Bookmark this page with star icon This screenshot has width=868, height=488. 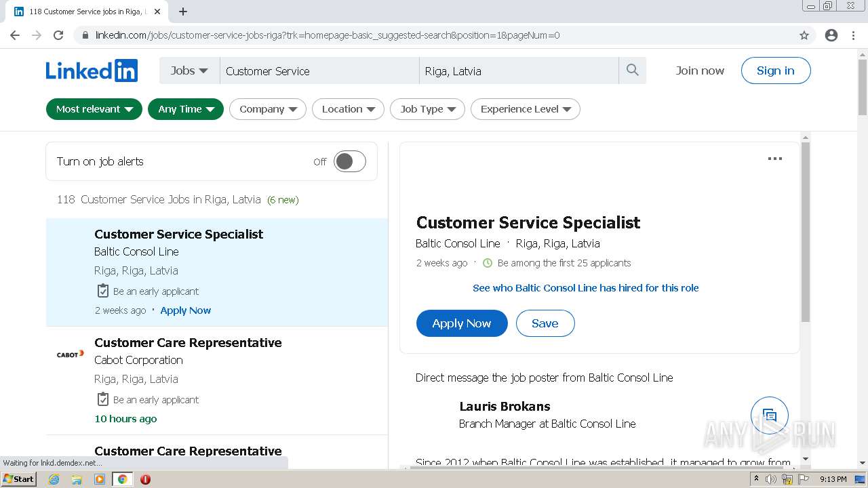point(804,35)
